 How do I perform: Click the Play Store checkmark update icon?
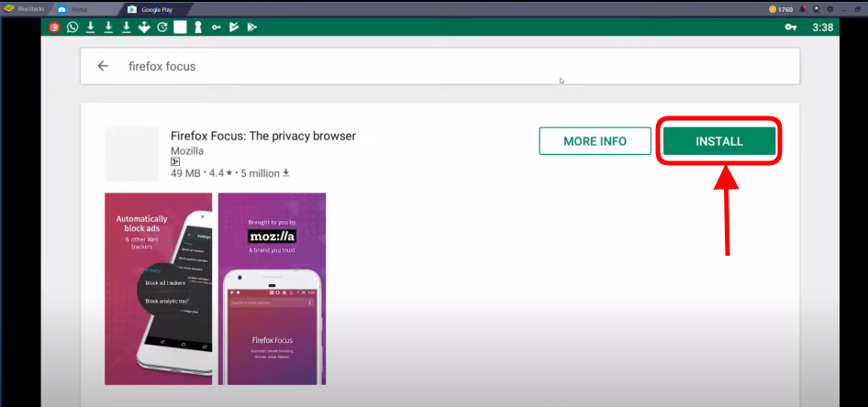[234, 27]
